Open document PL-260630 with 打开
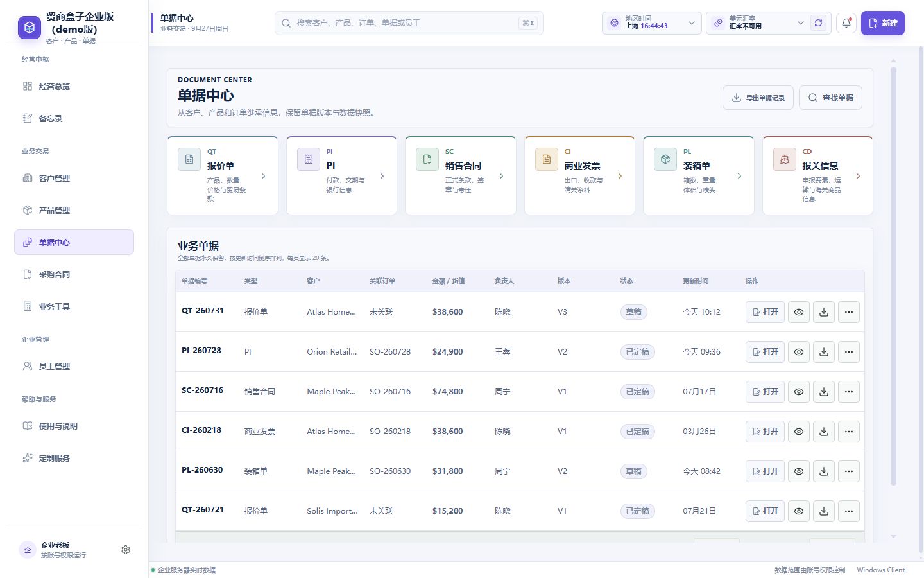Viewport: 924px width, 578px height. pyautogui.click(x=765, y=471)
